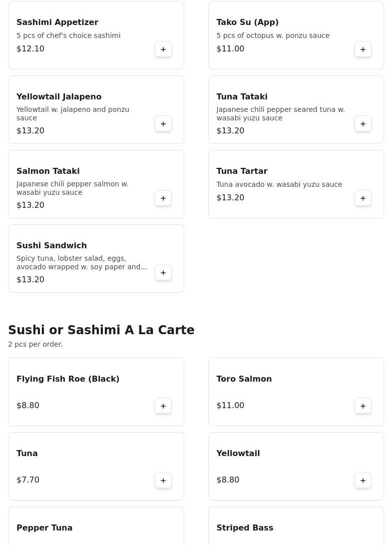Select the Striped Bass menu card
This screenshot has height=545, width=392.
click(x=296, y=527)
